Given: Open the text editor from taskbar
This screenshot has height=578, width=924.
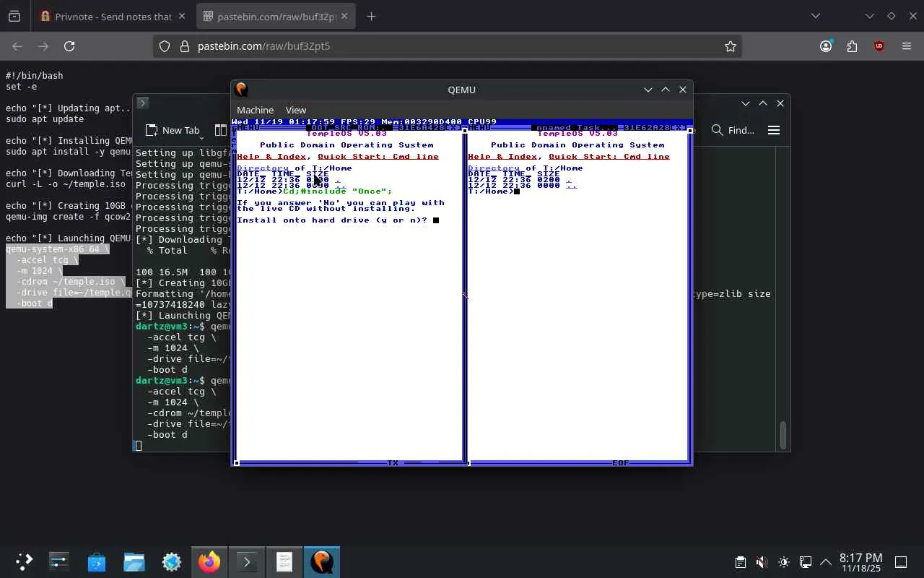Looking at the screenshot, I should 284,561.
